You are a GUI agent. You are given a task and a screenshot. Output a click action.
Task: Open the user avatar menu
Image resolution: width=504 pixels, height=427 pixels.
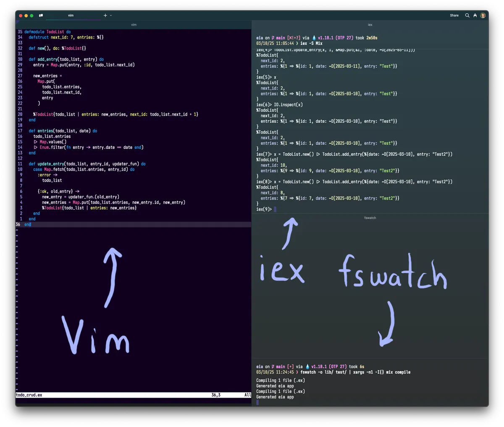click(483, 15)
